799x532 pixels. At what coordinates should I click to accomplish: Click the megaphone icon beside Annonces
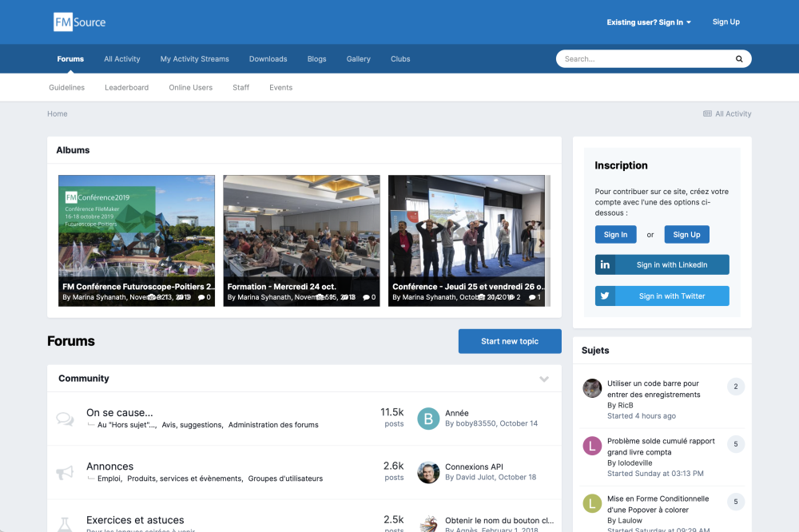(65, 472)
